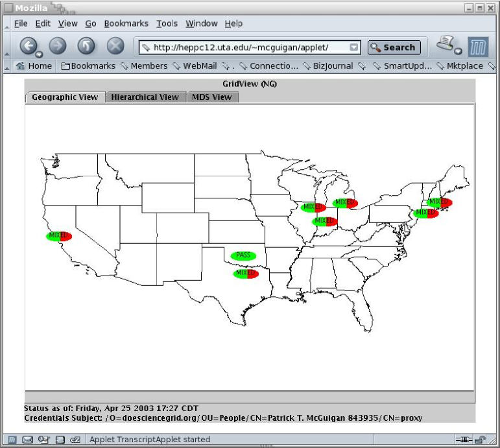This screenshot has height=448, width=500.
Task: Click the Search button
Action: 394,47
